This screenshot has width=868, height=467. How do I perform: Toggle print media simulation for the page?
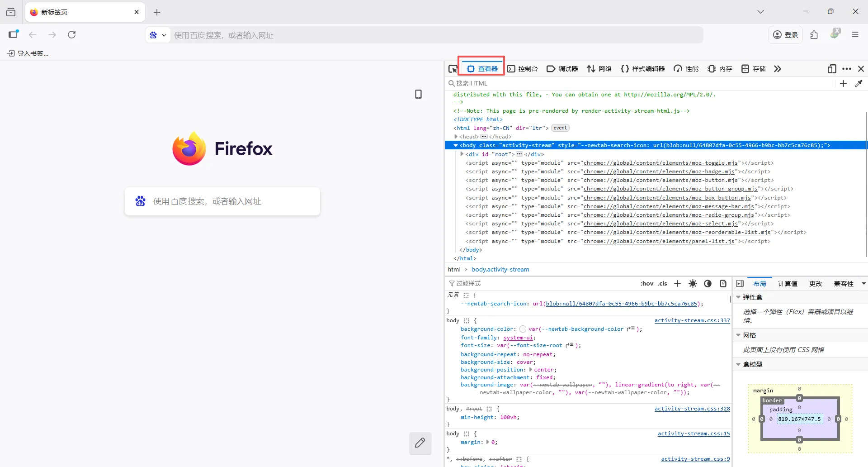pos(723,284)
